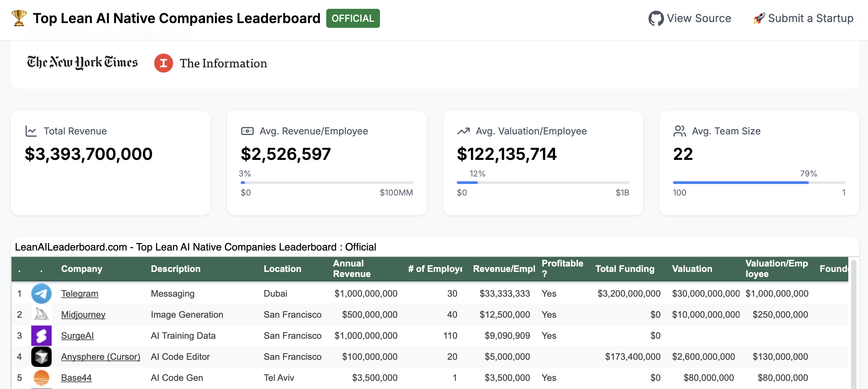Click the GitHub View Source icon
868x389 pixels.
[x=656, y=18]
